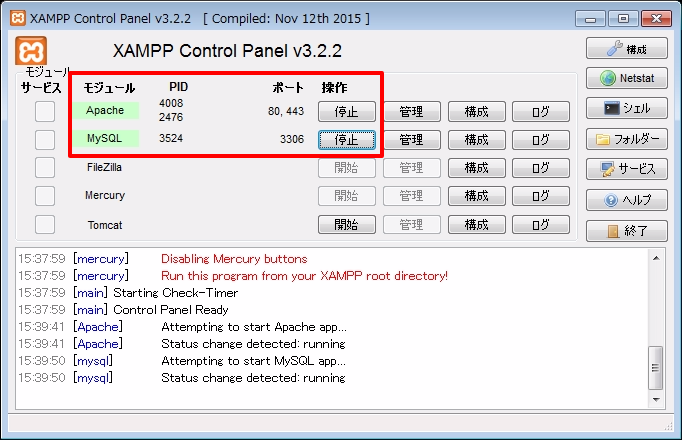This screenshot has height=440, width=682.
Task: View Apache ログ logs button
Action: coord(541,112)
